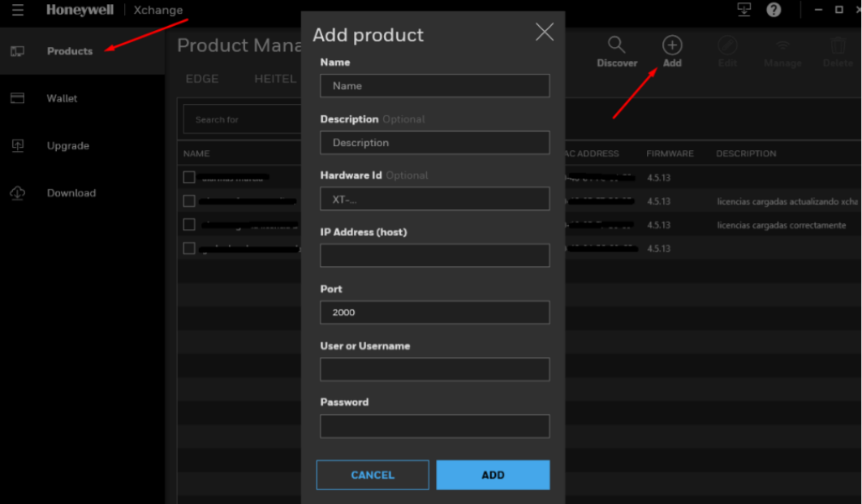Screen dimensions: 862x504
Task: Tick the checkbox of row 'licencias cargadas actualizando'
Action: (189, 200)
